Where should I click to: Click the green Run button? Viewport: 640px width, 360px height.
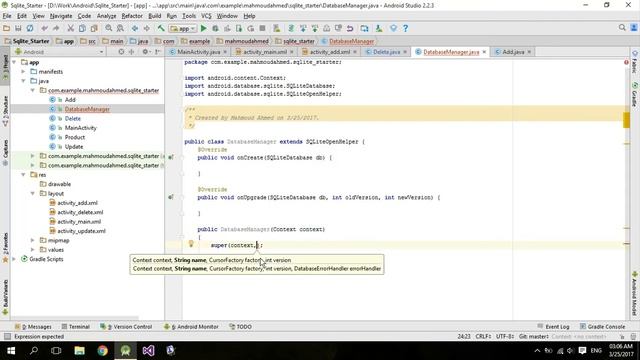pyautogui.click(x=204, y=28)
